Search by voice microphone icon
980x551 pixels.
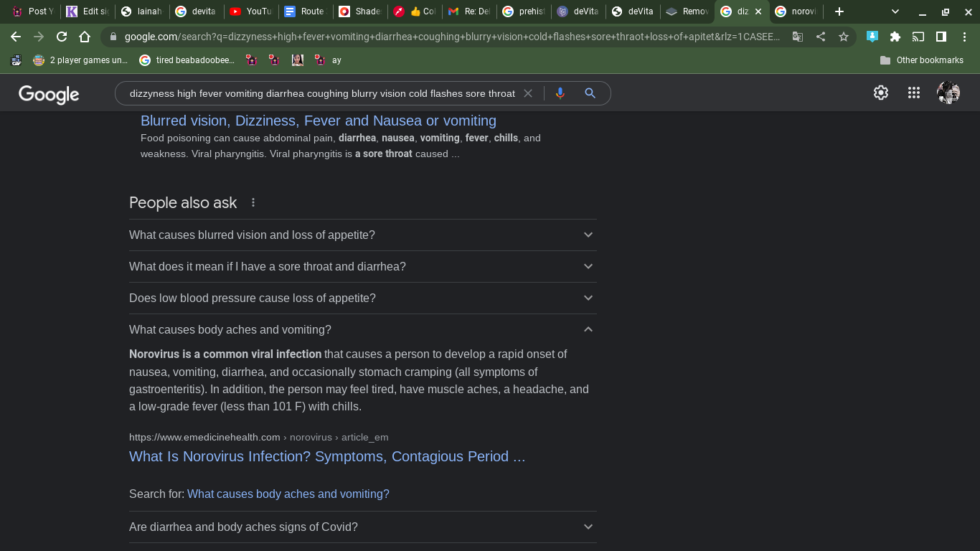[560, 93]
